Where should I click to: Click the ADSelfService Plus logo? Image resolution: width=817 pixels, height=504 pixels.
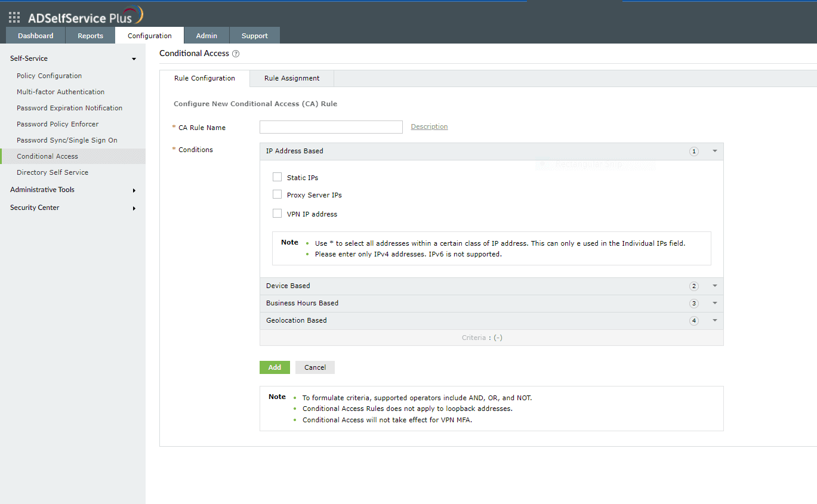tap(85, 16)
